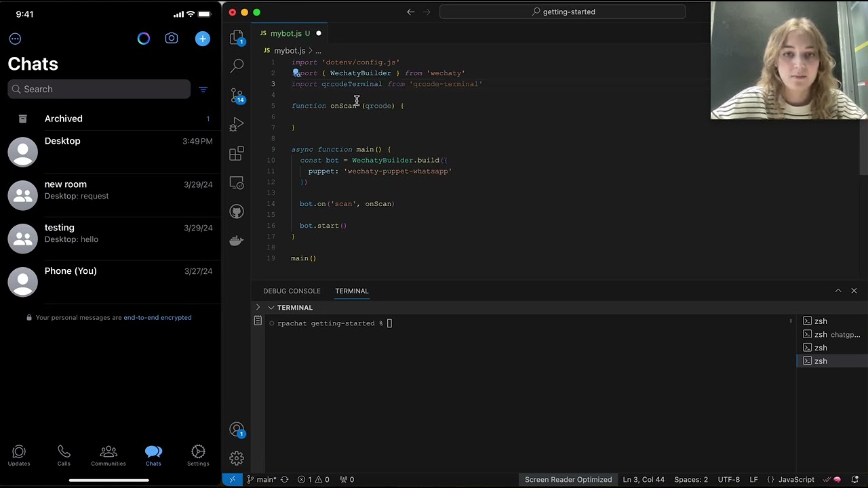The height and width of the screenshot is (488, 868).
Task: Open the testing group chat
Action: 111,239
